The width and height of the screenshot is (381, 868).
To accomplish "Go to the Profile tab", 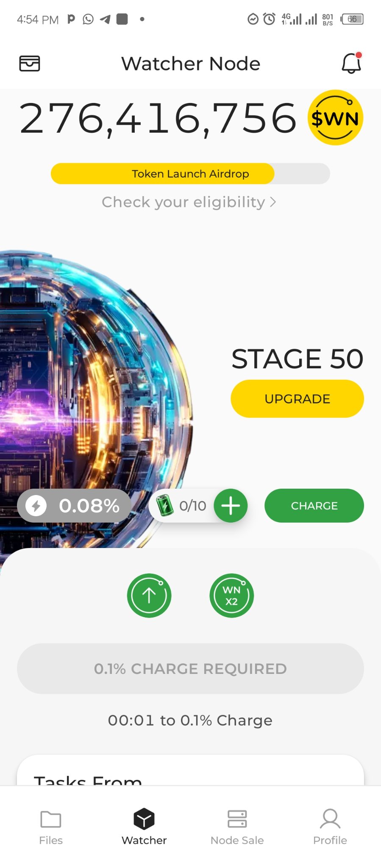I will 330,827.
